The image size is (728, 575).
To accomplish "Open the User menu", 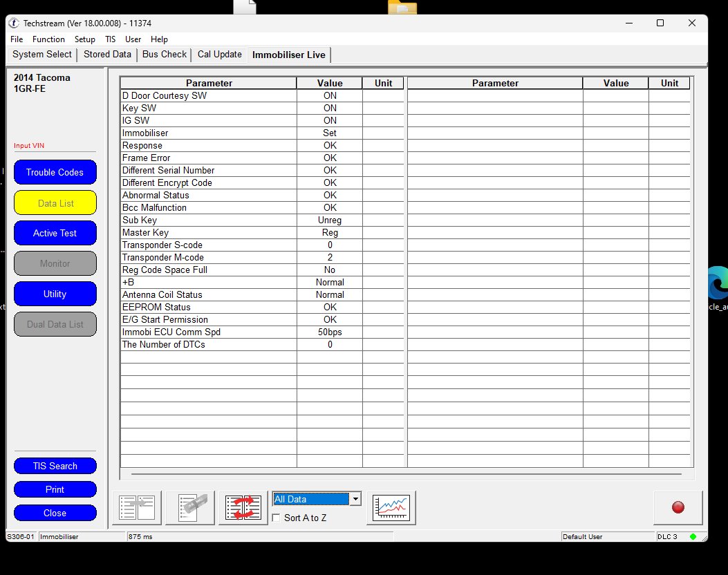I will 133,39.
